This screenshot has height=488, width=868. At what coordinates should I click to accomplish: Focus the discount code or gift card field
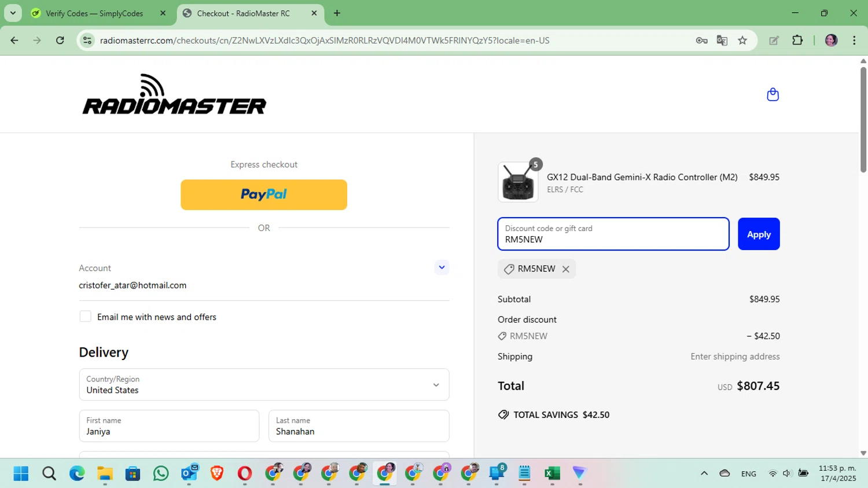click(x=613, y=234)
